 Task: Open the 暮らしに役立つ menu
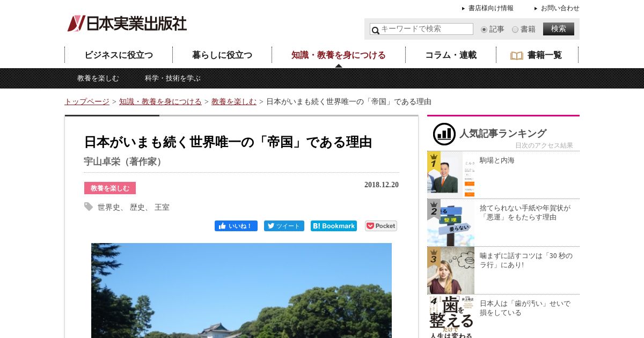222,55
